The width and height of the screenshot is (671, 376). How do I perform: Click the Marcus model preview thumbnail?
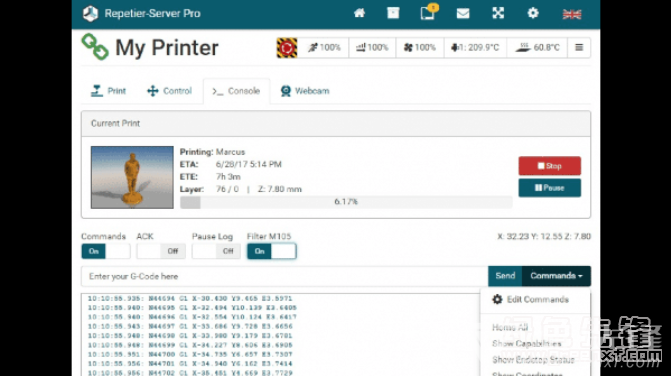click(132, 177)
